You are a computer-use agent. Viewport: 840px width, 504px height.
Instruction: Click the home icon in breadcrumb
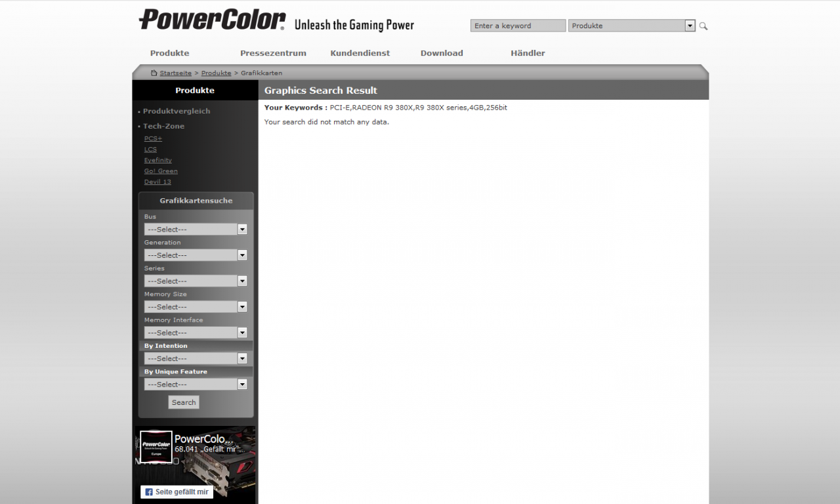pyautogui.click(x=154, y=73)
